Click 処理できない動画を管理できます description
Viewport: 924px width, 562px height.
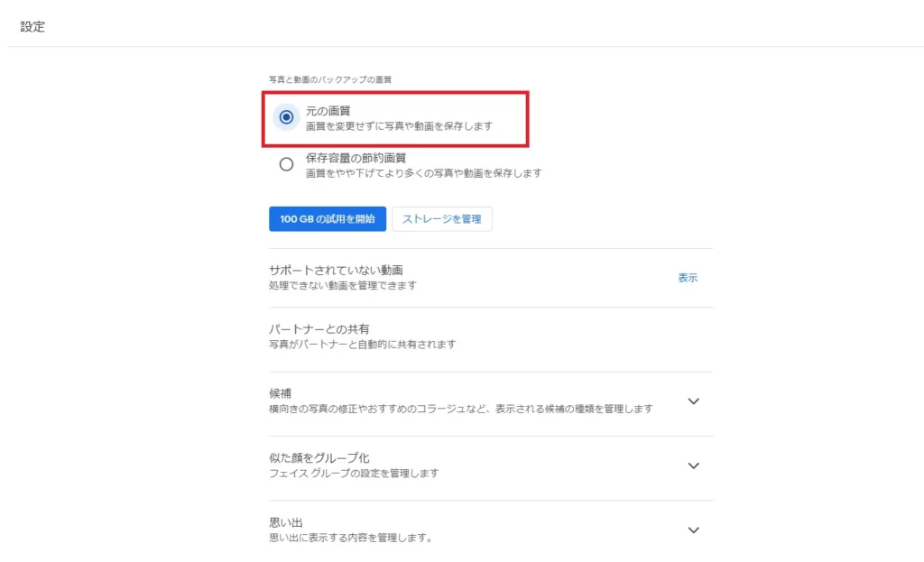coord(343,285)
